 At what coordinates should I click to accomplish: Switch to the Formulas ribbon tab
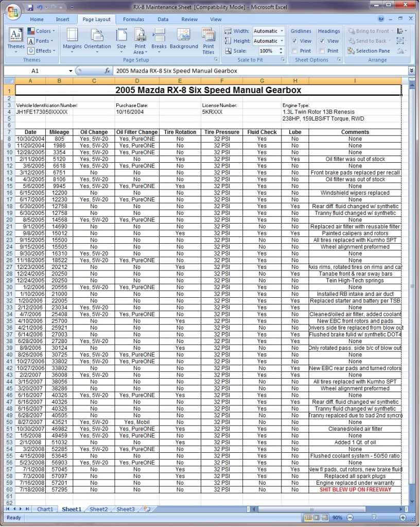[x=133, y=19]
